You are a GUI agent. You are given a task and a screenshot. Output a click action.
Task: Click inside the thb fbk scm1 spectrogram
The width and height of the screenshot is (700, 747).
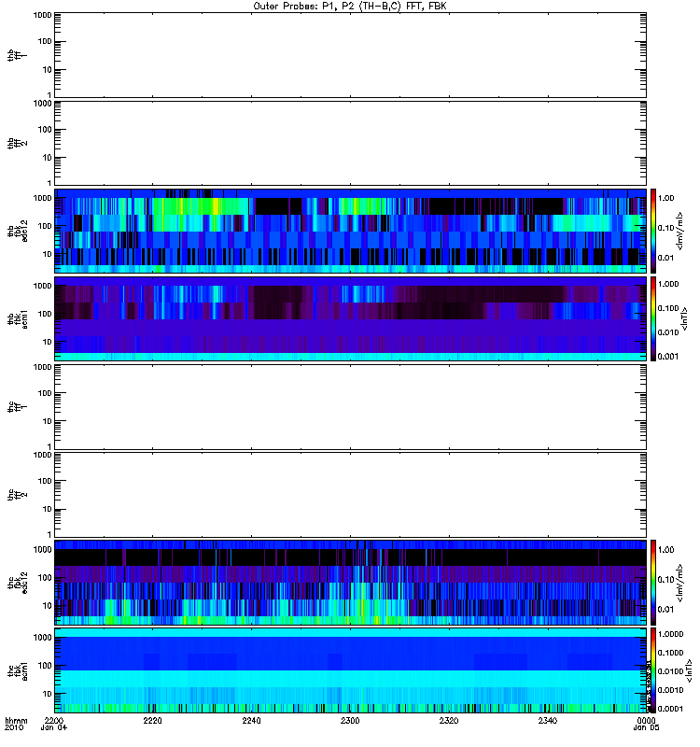pos(351,318)
